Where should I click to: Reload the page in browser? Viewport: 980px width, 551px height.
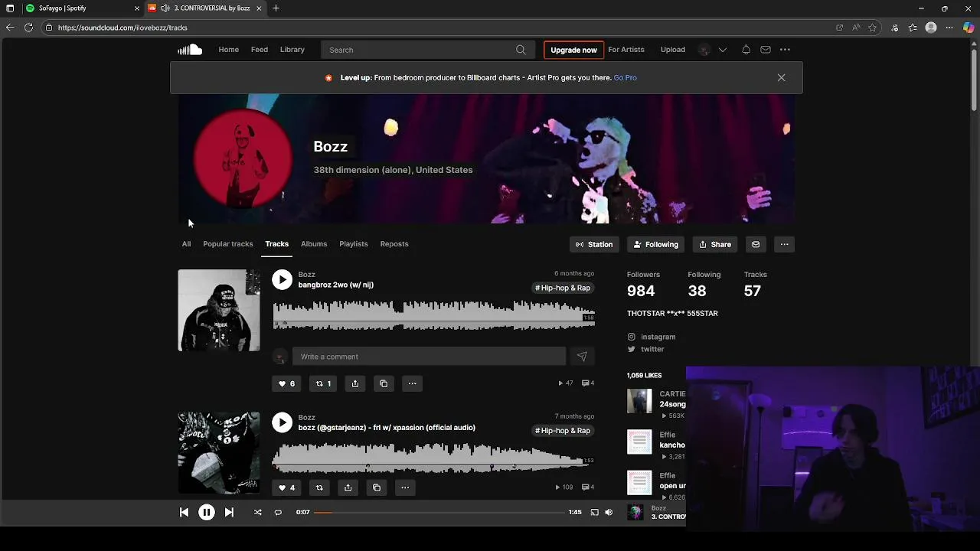(28, 28)
